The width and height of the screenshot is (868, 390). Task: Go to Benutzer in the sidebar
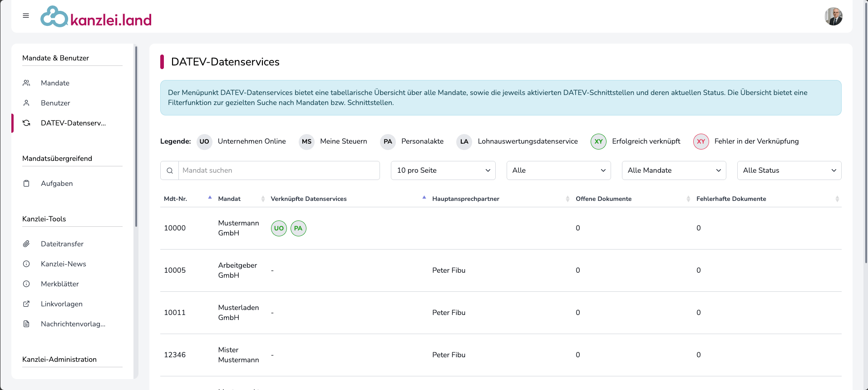pyautogui.click(x=55, y=103)
